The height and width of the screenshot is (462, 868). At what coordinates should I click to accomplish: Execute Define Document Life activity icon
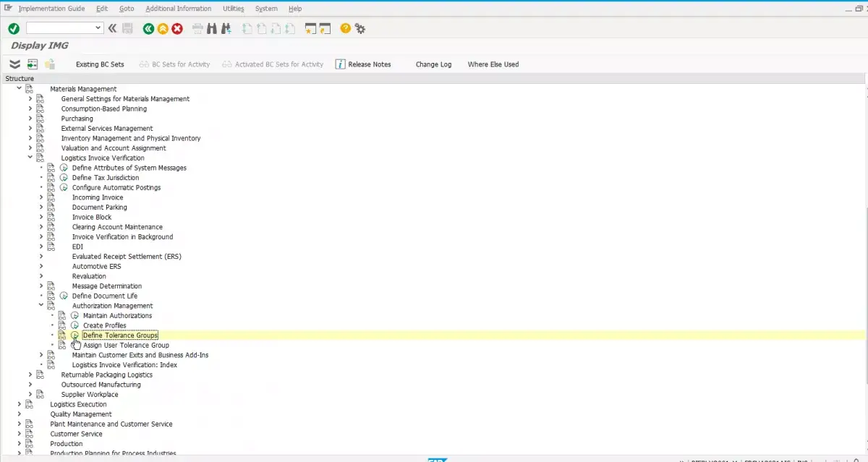[64, 296]
